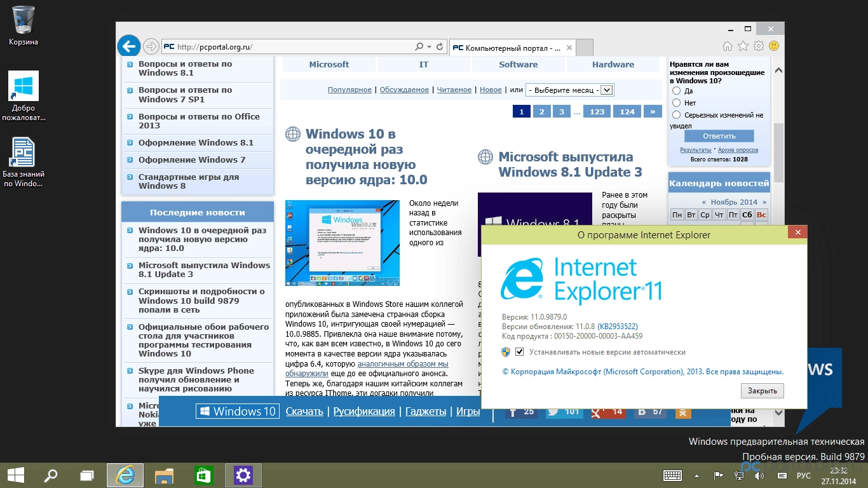Open a new blank tab
The height and width of the screenshot is (488, 868).
[585, 48]
